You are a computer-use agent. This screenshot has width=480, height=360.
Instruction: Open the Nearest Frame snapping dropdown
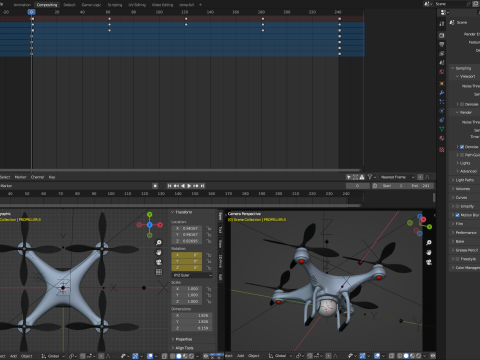coord(397,177)
